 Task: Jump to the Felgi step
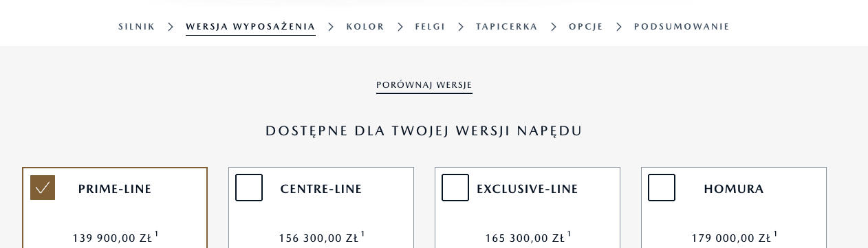click(x=430, y=27)
